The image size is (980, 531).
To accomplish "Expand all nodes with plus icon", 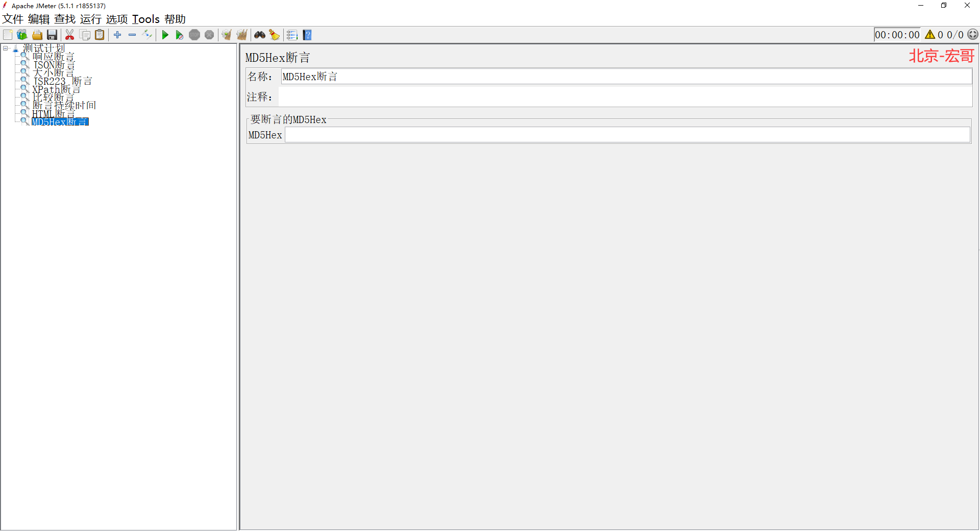I will point(117,35).
